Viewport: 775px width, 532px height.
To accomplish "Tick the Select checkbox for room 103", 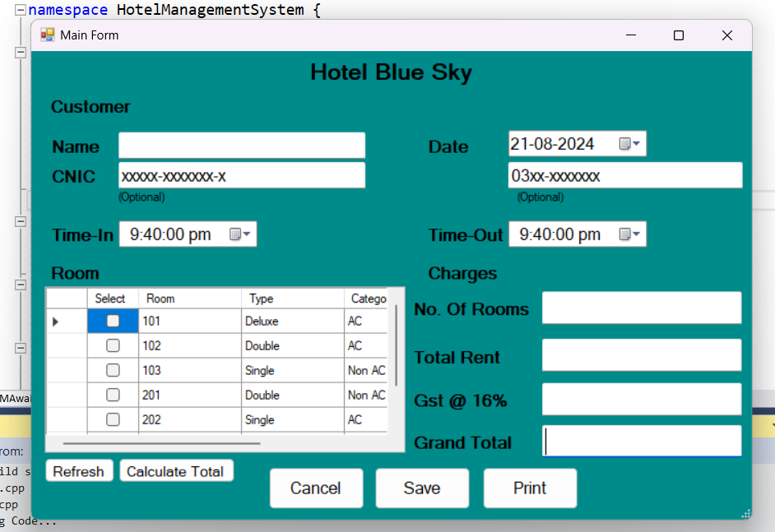I will point(113,371).
